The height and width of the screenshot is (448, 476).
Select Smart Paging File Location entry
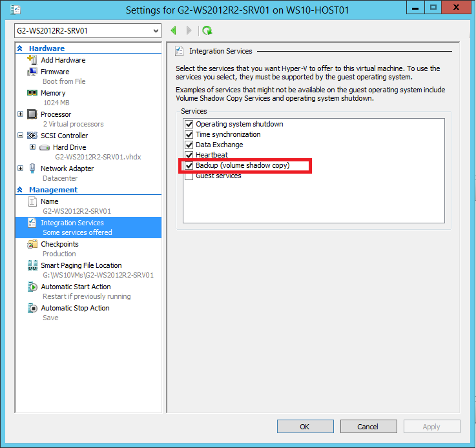(81, 265)
